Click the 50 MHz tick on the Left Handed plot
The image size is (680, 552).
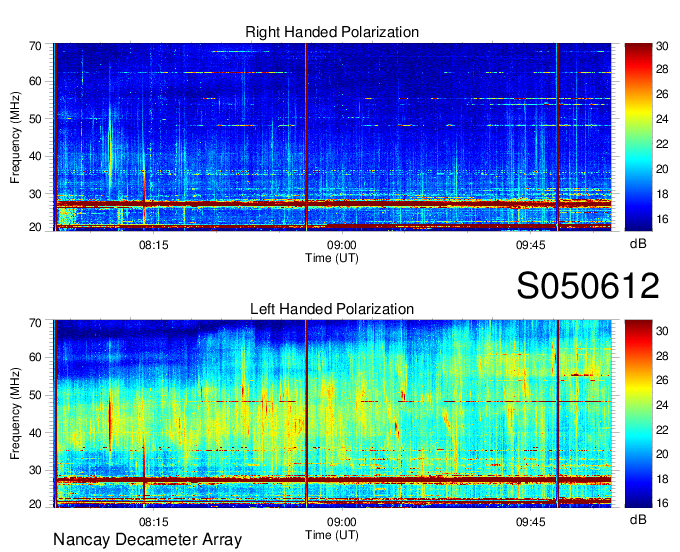click(35, 395)
